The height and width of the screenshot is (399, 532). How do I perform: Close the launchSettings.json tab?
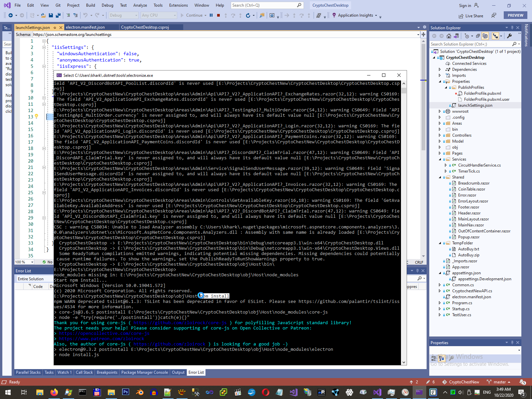tap(61, 28)
